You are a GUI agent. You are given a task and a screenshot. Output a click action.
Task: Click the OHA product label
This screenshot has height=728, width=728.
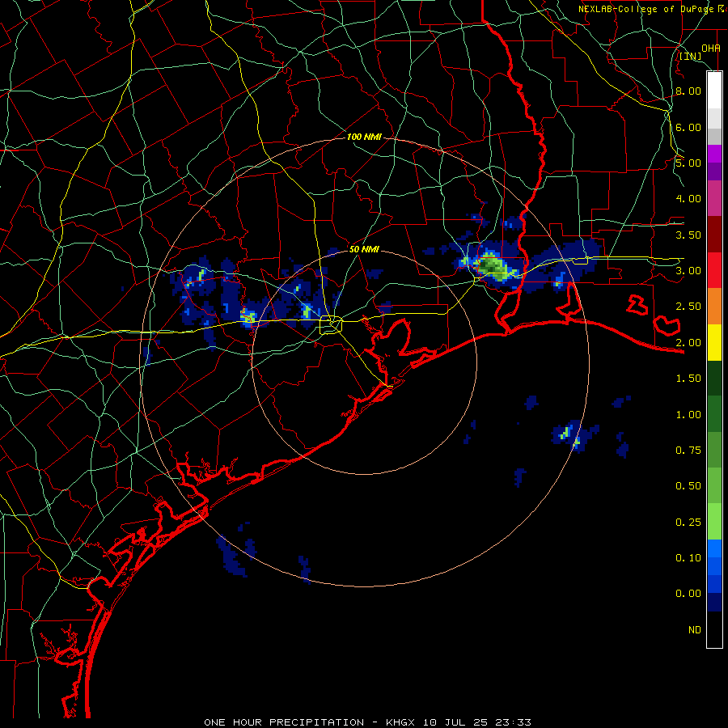click(x=711, y=49)
